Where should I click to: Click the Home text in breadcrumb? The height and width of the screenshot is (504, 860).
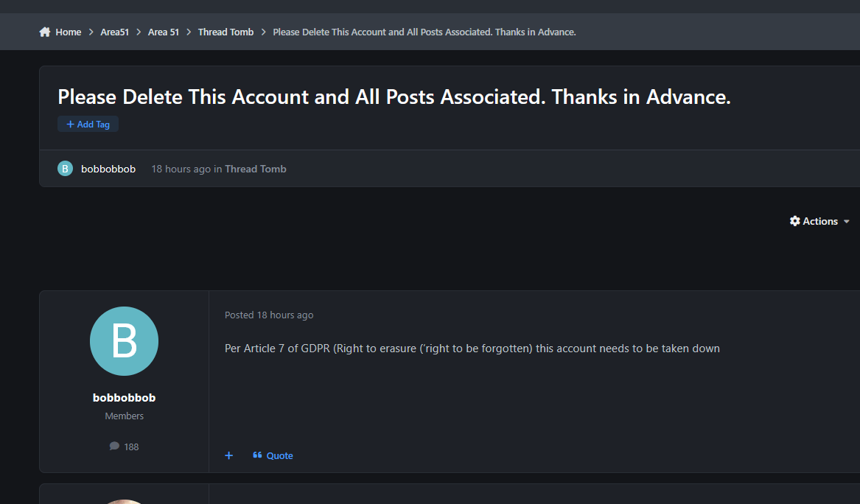tap(69, 32)
